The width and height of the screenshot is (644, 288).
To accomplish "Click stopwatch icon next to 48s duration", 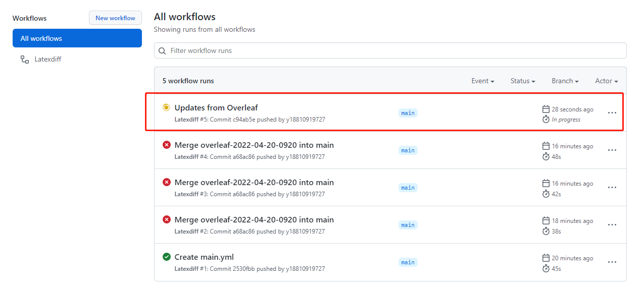I will (546, 157).
